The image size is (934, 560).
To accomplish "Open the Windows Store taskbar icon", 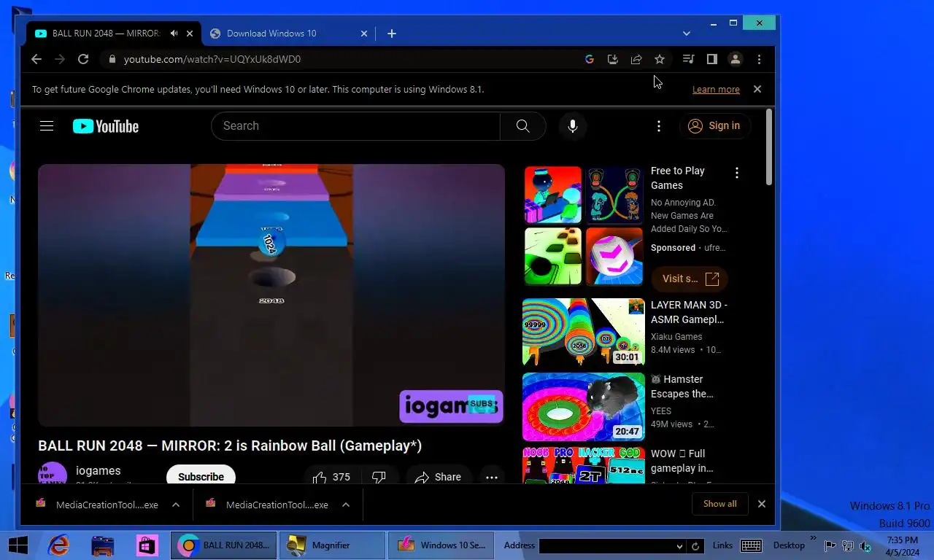I will [x=146, y=545].
